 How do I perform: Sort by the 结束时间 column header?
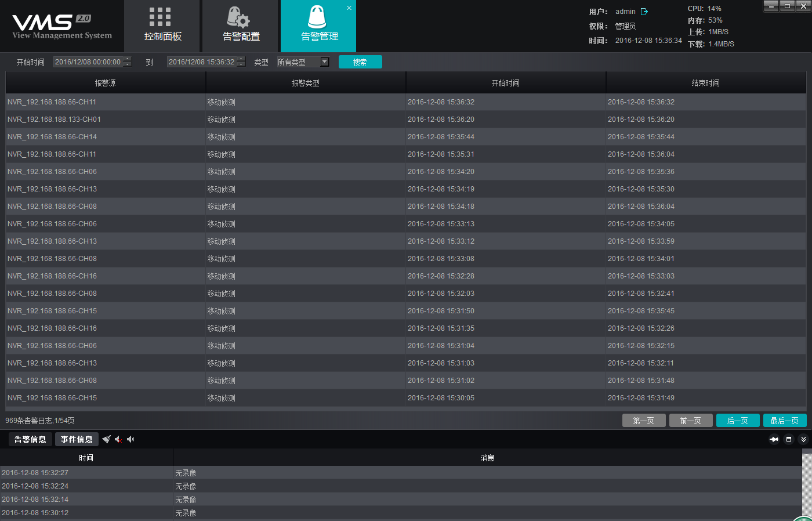coord(706,83)
